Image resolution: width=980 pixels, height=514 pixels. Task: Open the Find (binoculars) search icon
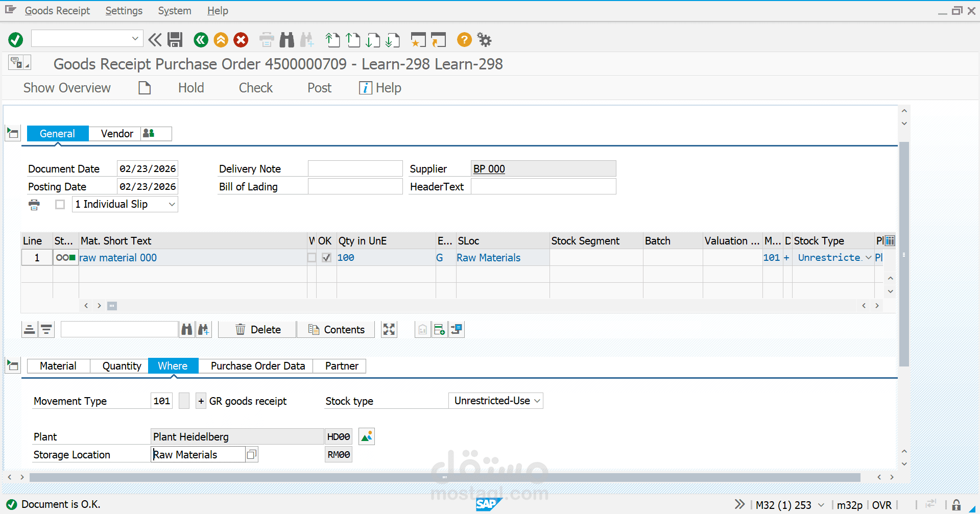[x=286, y=39]
